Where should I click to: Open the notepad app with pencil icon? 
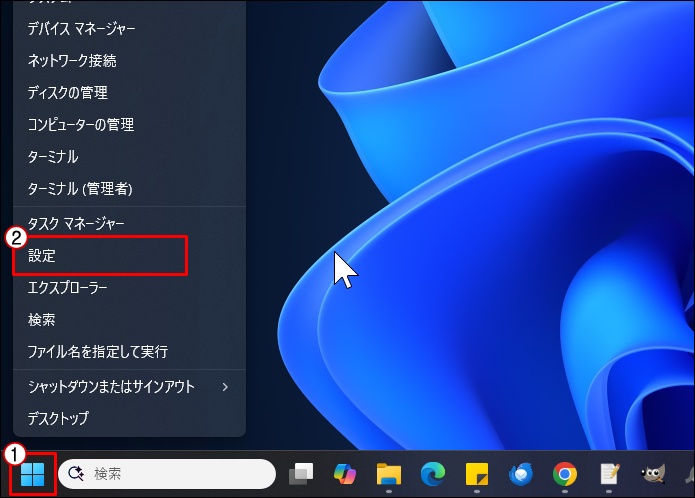point(609,474)
